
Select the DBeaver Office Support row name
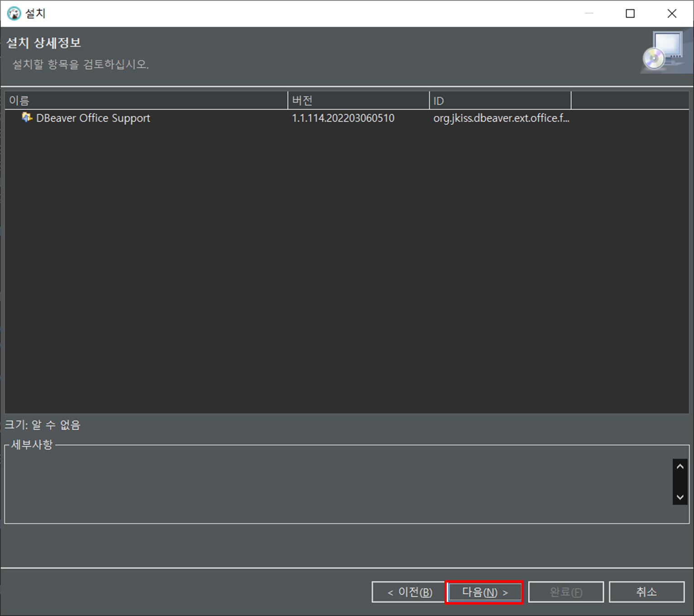(93, 118)
